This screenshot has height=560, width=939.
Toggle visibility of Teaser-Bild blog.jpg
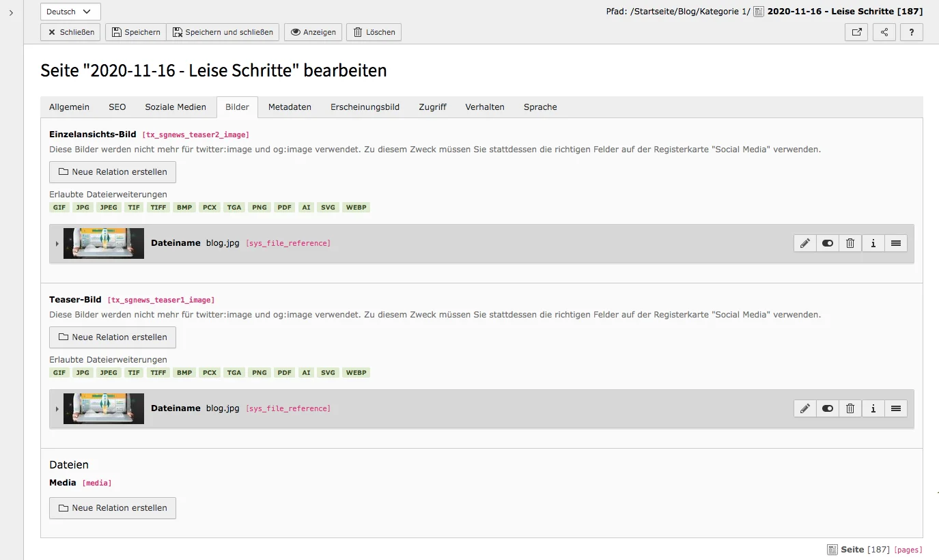(x=828, y=408)
